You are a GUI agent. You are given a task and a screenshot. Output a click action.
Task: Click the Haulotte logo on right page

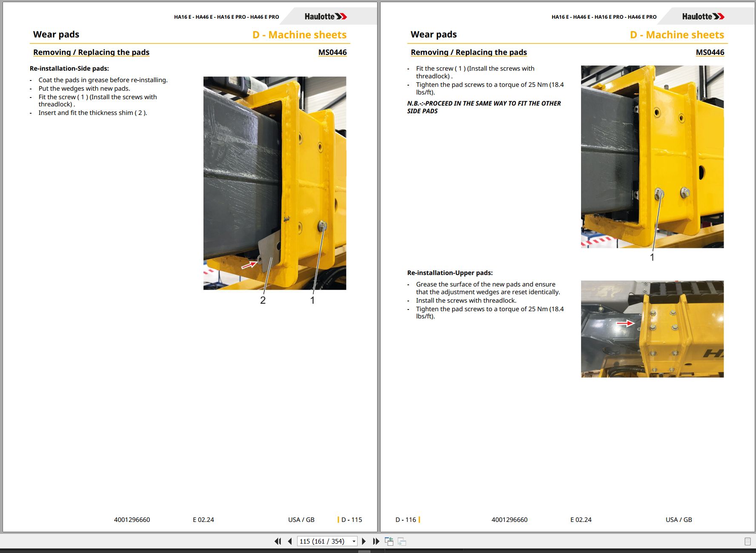703,17
